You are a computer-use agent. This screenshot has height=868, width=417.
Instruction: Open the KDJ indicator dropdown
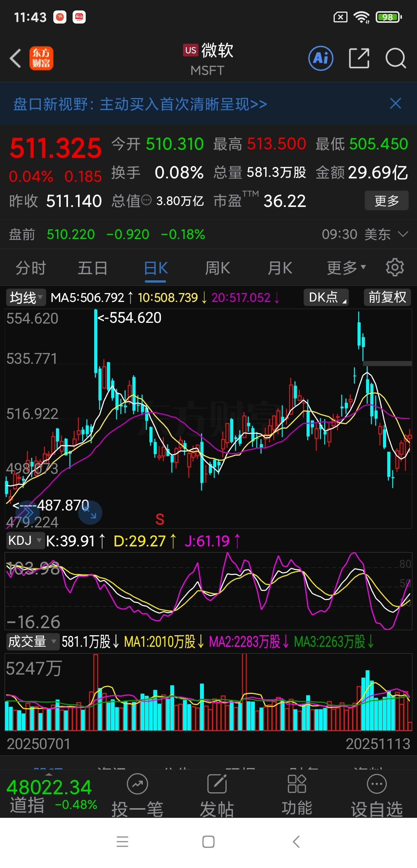[x=25, y=541]
